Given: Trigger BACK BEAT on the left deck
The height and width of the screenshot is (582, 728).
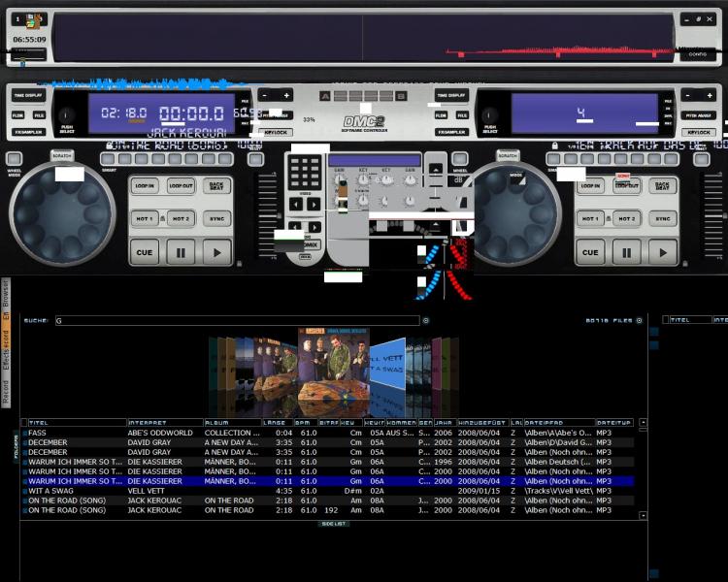Looking at the screenshot, I should coord(216,185).
